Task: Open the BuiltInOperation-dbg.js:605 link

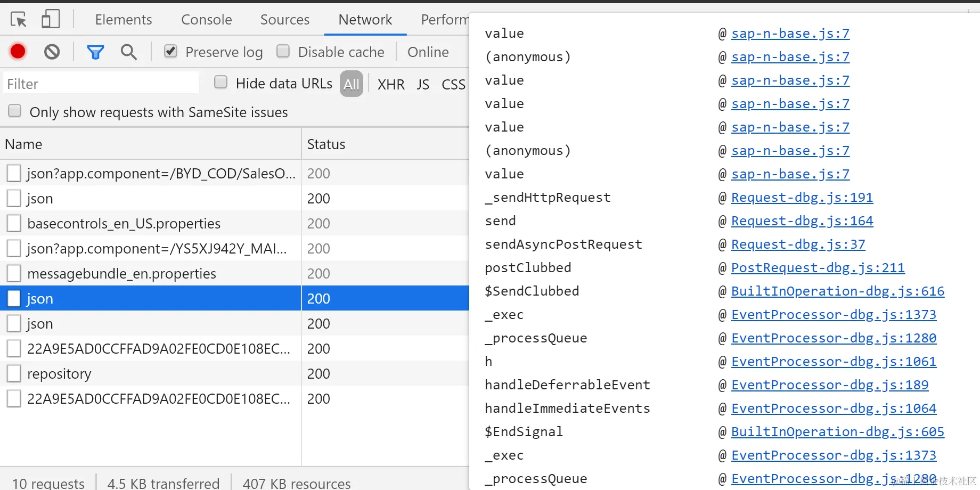Action: coord(838,432)
